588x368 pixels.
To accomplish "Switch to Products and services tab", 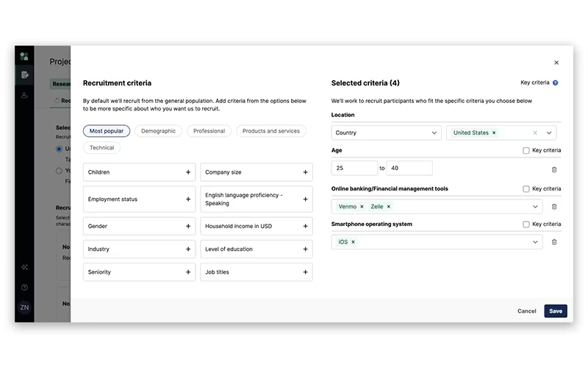I will (271, 131).
